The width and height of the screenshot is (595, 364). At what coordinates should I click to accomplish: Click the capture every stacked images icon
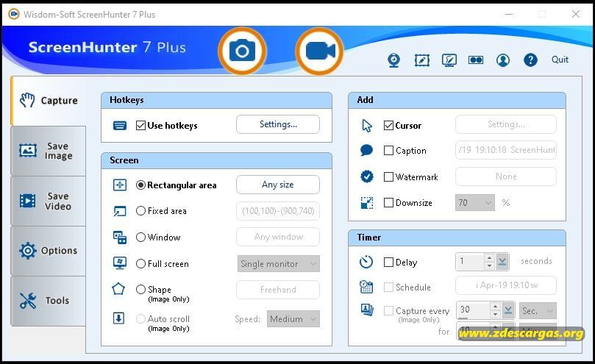pyautogui.click(x=367, y=310)
